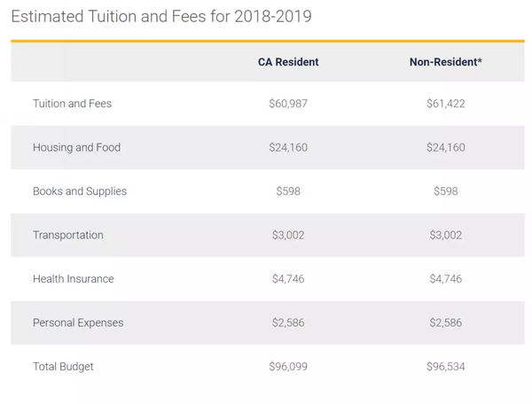532x404 pixels.
Task: Click CA Resident personal expenses value $2,586
Action: (x=288, y=322)
